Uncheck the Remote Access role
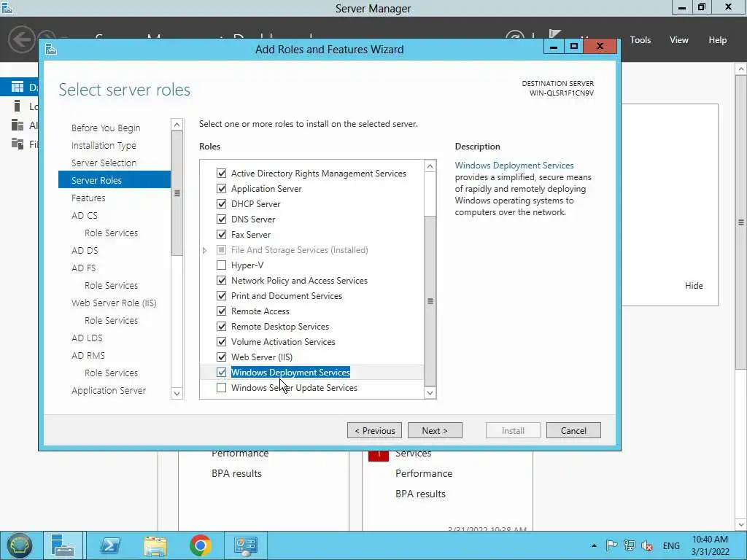The image size is (747, 560). pyautogui.click(x=221, y=311)
